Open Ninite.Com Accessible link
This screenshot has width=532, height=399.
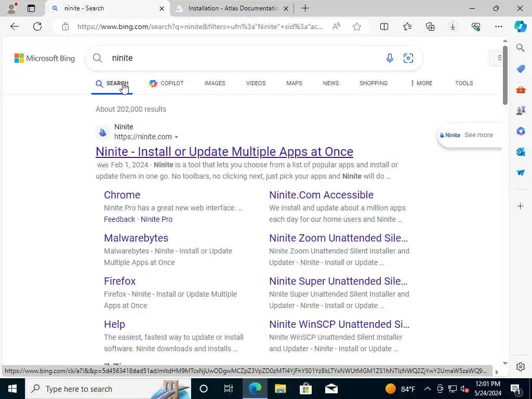[x=321, y=195]
